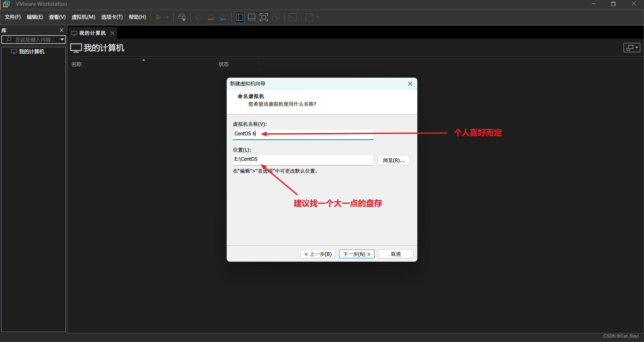The image size is (644, 342).
Task: Open the 编辑(E) menu
Action: (x=35, y=17)
